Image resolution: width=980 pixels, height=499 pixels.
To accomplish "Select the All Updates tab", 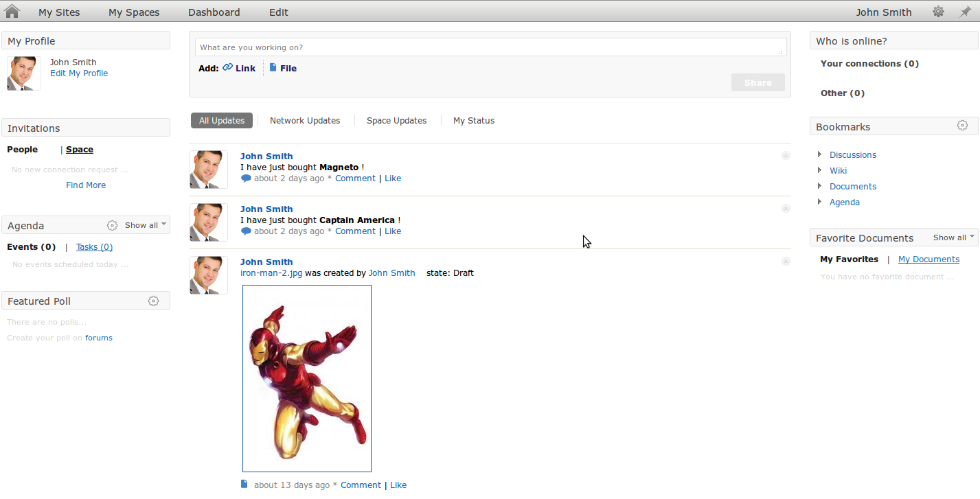I will tap(222, 120).
